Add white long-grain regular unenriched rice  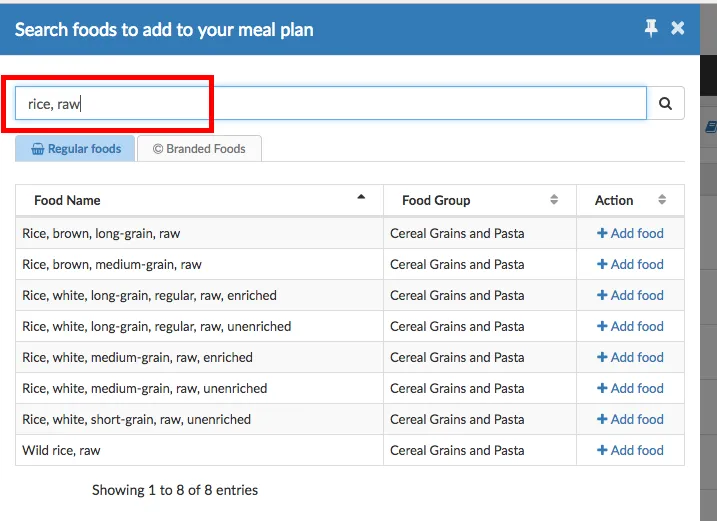pyautogui.click(x=630, y=326)
